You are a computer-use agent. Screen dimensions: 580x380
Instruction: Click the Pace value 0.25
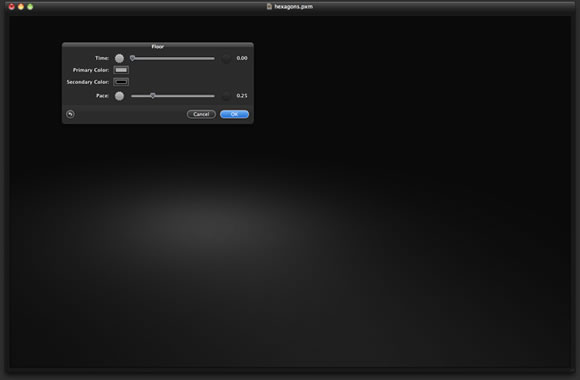242,96
